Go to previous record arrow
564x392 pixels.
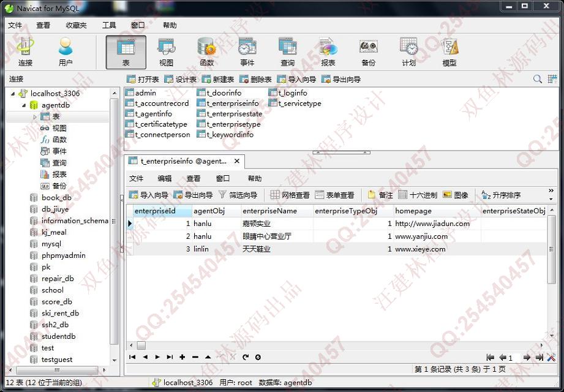pos(145,357)
